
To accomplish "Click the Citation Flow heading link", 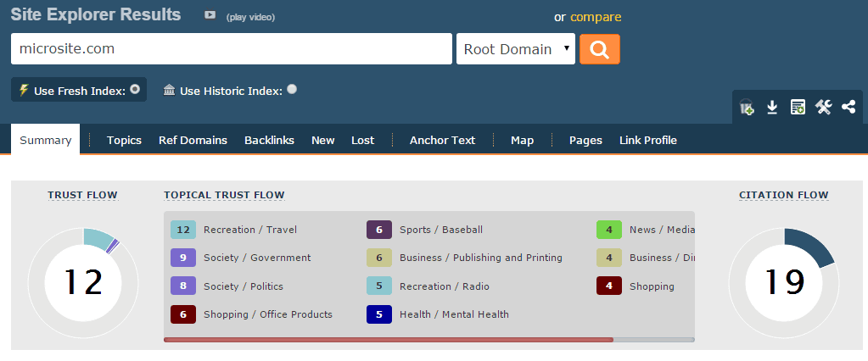I will click(x=784, y=195).
